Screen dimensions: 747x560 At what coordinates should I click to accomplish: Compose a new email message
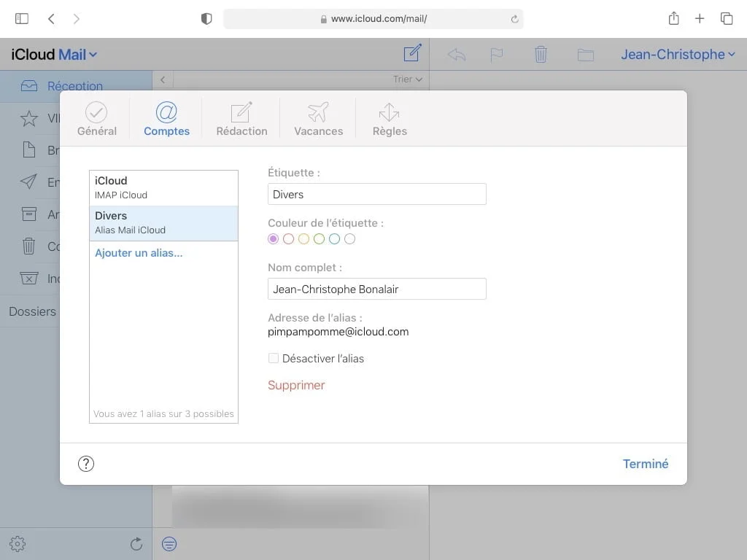tap(413, 53)
